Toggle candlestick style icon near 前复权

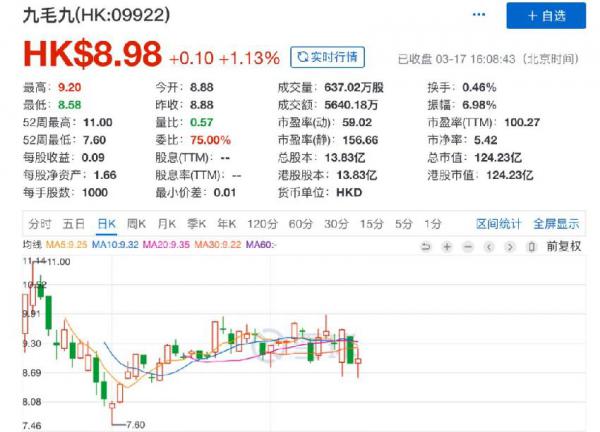tap(532, 247)
